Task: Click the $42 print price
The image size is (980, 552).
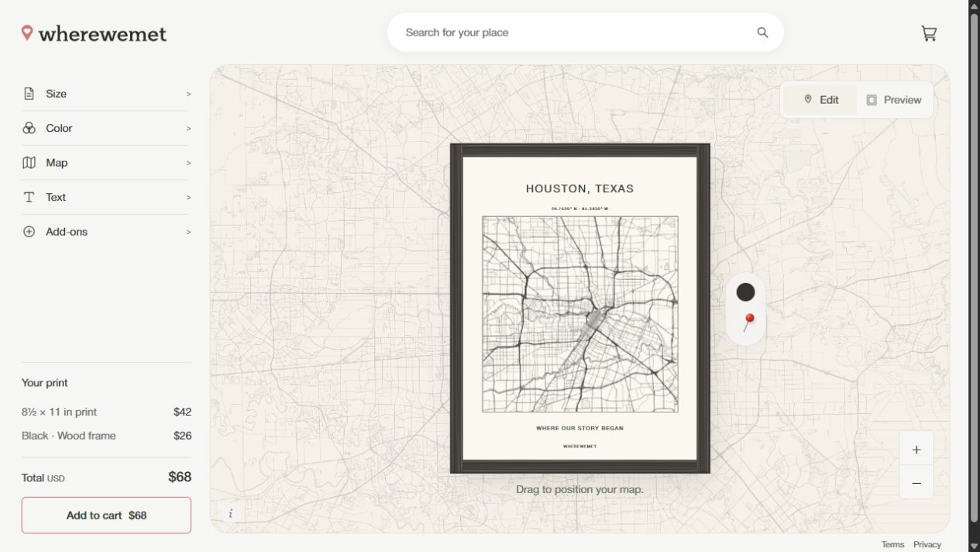Action: (x=182, y=412)
